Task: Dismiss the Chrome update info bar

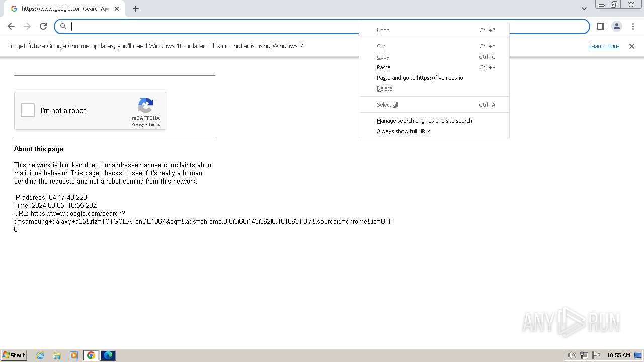Action: pyautogui.click(x=632, y=46)
